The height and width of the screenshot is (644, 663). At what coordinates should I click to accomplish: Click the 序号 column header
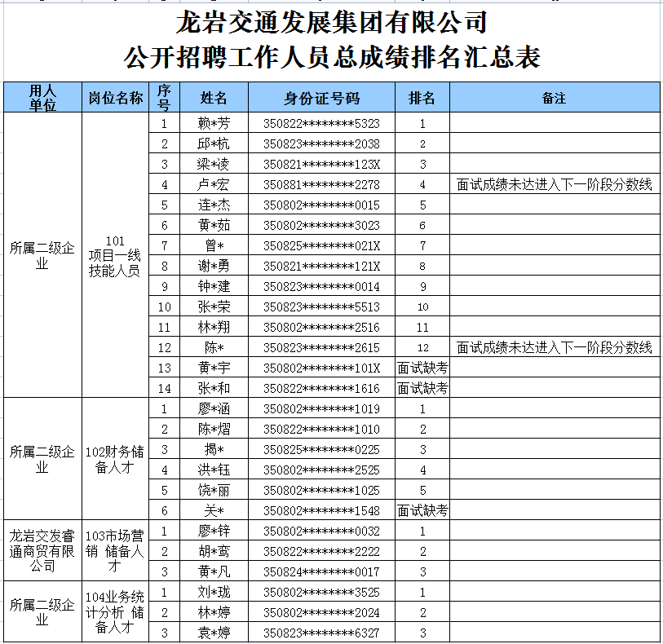coord(164,98)
